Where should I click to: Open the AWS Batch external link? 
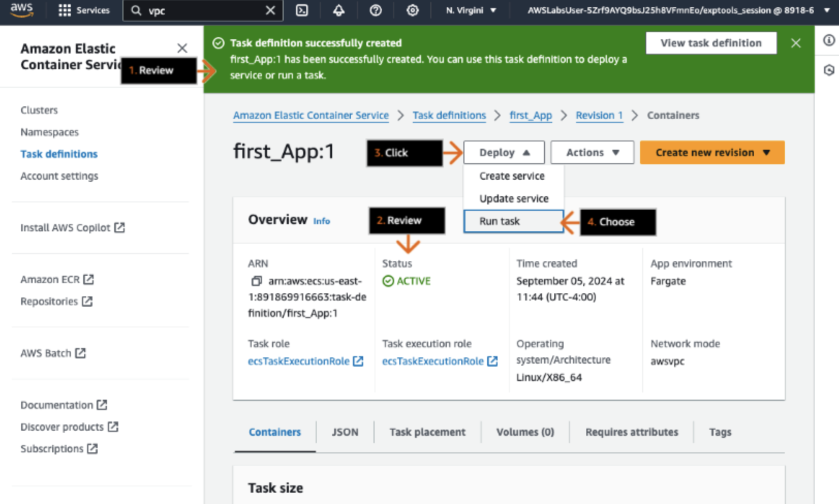point(53,353)
